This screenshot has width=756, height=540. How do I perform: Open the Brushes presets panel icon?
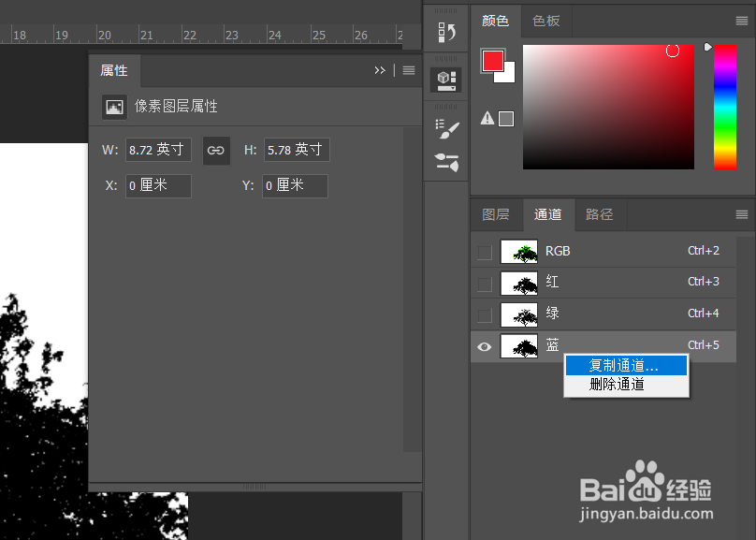447,163
